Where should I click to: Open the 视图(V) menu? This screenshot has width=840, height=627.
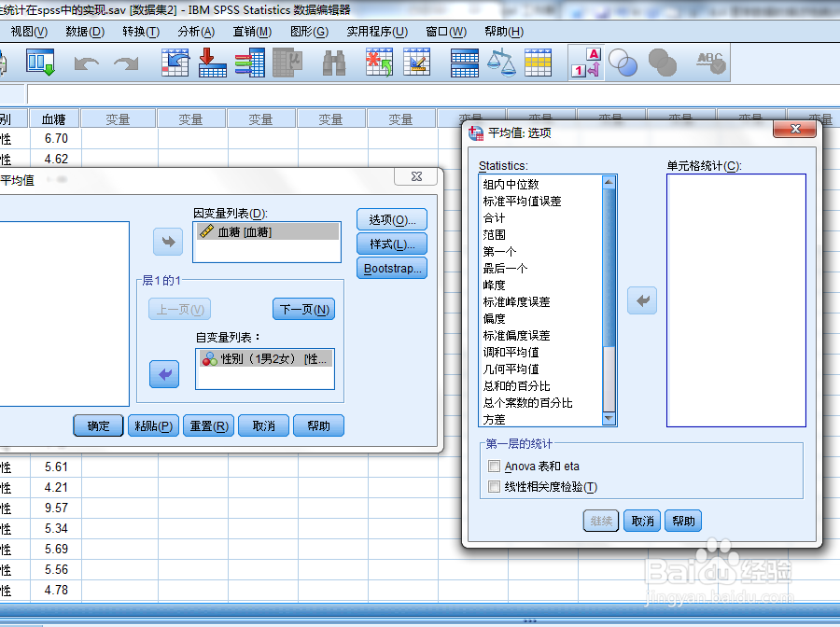pos(29,32)
